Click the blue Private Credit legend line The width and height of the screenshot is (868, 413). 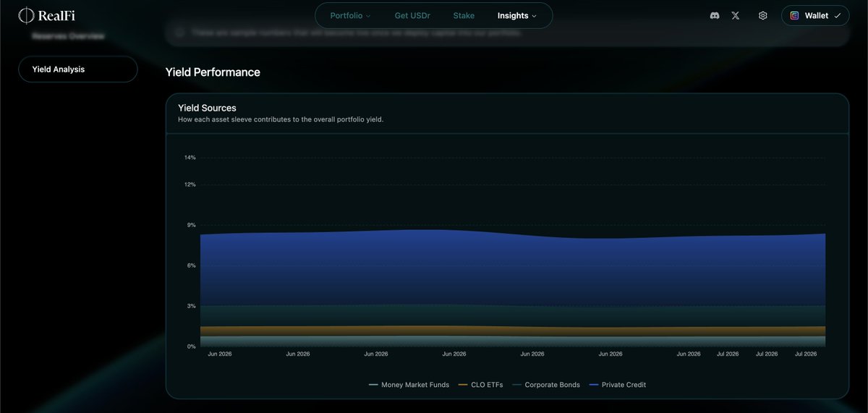[x=594, y=385]
